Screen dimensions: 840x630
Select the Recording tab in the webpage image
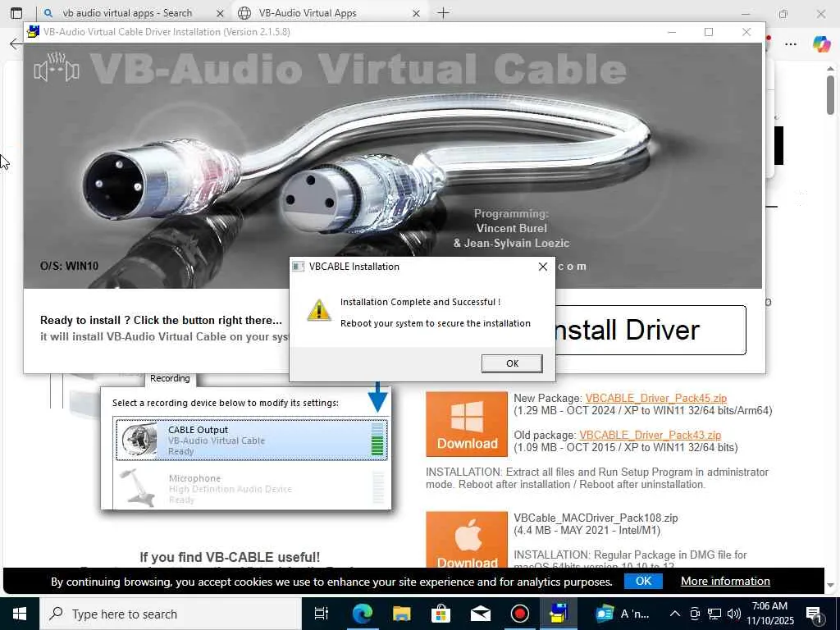170,378
